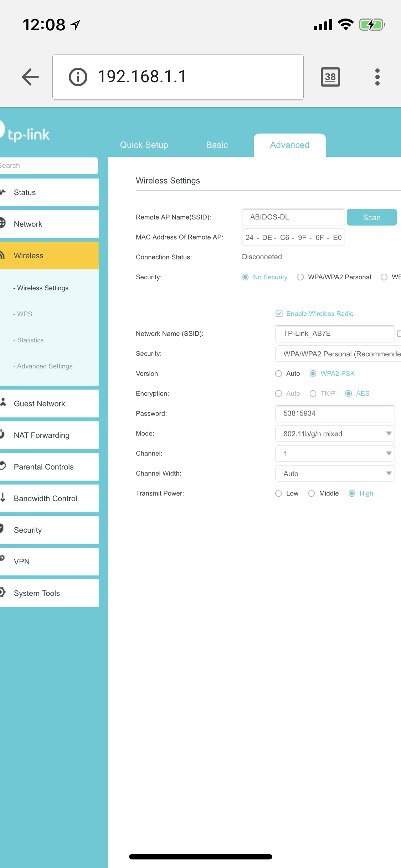Tap the browser back arrow
This screenshot has height=868, width=401.
[x=30, y=77]
